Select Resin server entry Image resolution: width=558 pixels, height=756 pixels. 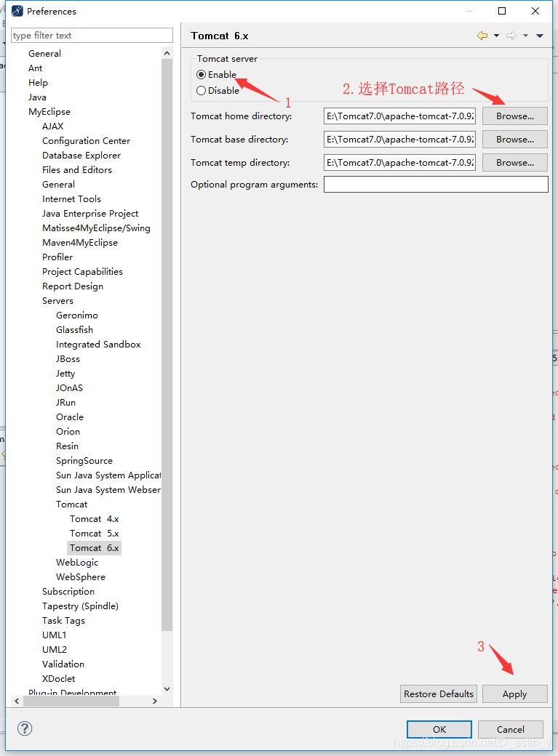pyautogui.click(x=67, y=446)
